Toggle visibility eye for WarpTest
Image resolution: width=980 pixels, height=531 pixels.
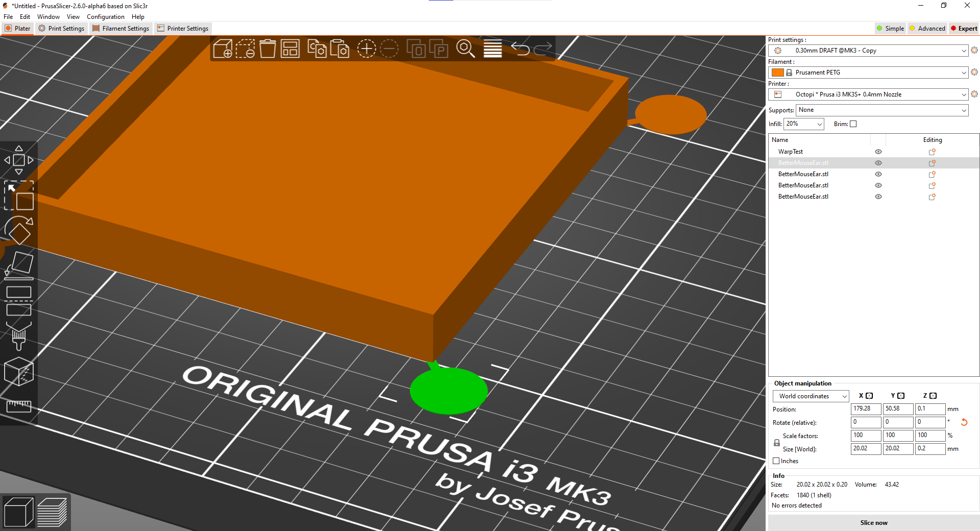point(878,152)
